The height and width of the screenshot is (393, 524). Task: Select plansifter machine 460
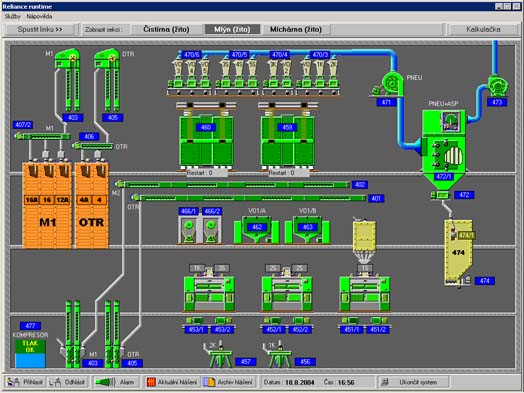(206, 136)
